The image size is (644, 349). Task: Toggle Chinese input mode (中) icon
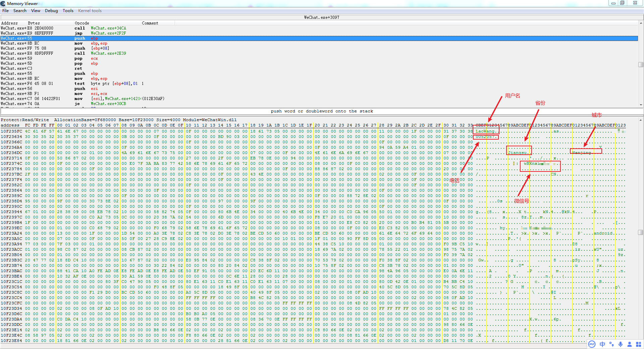click(602, 344)
